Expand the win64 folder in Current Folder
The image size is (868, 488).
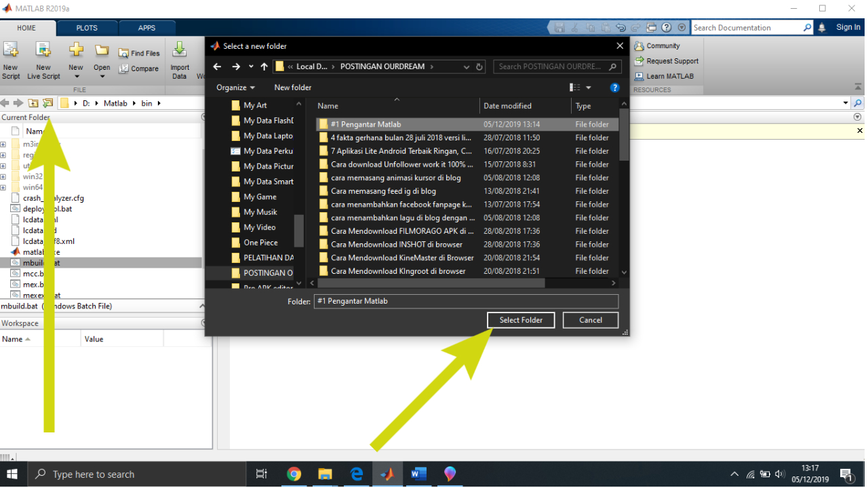point(3,187)
